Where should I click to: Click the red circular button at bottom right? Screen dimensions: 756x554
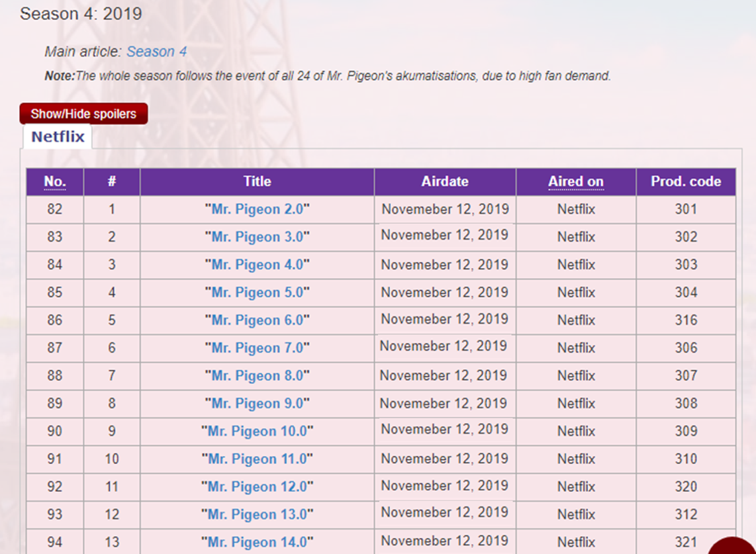(x=735, y=546)
